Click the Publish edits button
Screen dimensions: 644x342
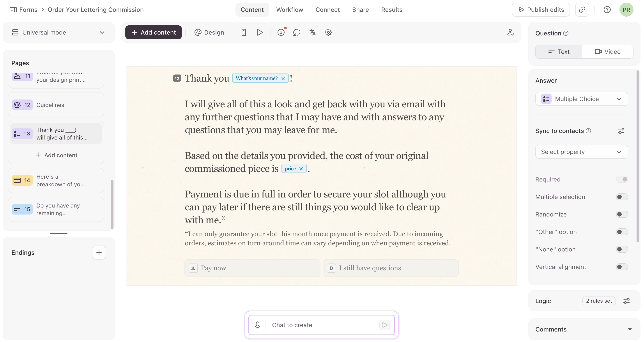tap(541, 10)
